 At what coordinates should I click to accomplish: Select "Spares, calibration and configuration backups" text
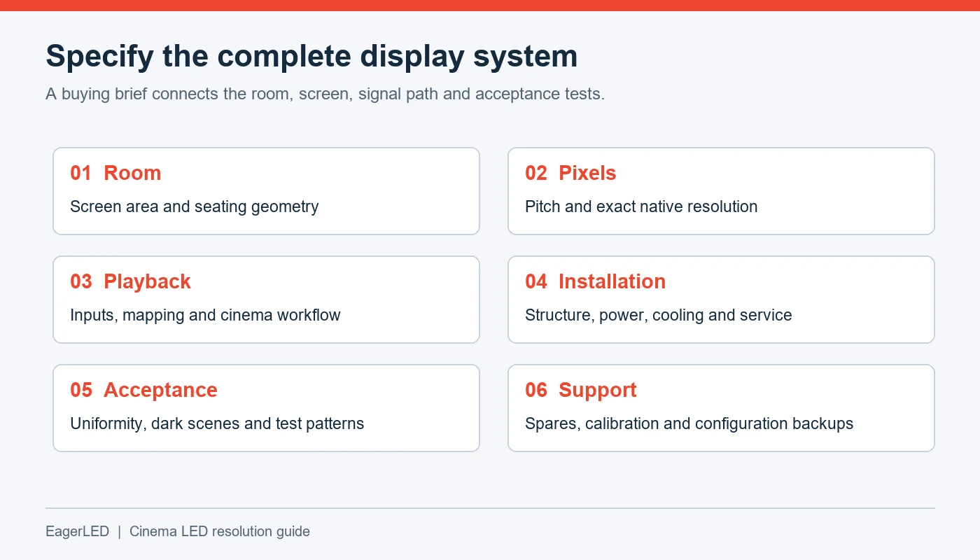[689, 423]
